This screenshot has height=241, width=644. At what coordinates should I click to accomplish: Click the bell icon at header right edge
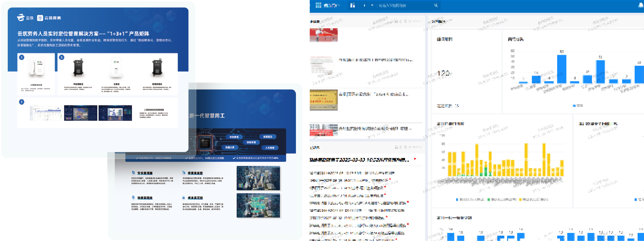click(x=641, y=5)
